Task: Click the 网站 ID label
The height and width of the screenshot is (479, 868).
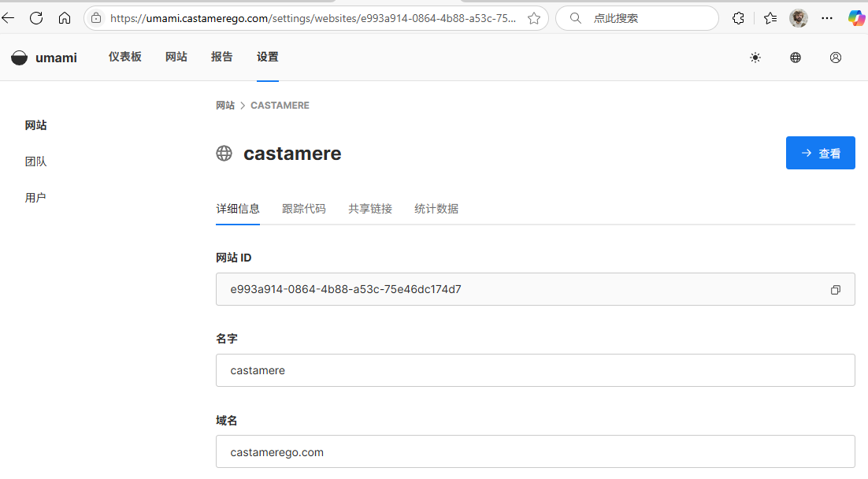Action: [x=234, y=258]
